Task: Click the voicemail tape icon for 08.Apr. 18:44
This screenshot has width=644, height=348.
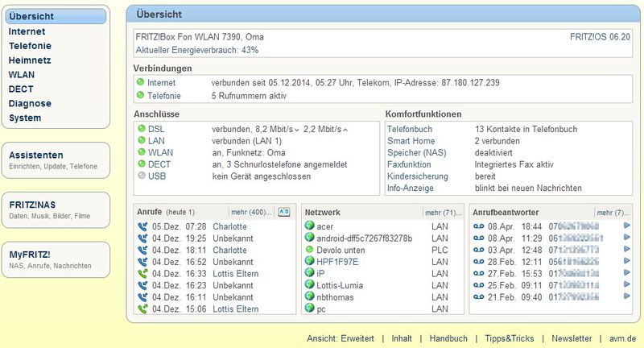Action: pos(478,226)
